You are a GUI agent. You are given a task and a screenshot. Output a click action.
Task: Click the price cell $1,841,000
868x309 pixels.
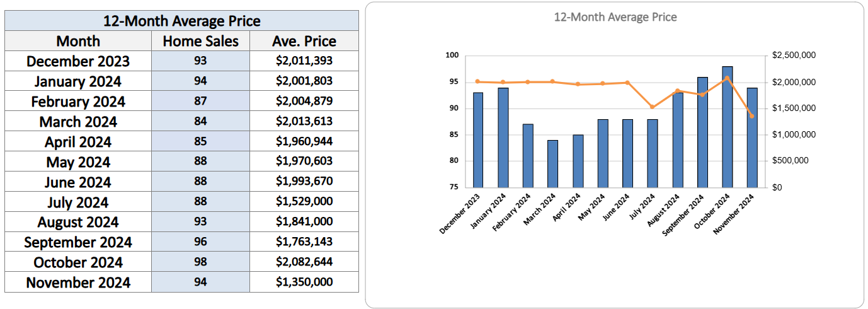[304, 222]
